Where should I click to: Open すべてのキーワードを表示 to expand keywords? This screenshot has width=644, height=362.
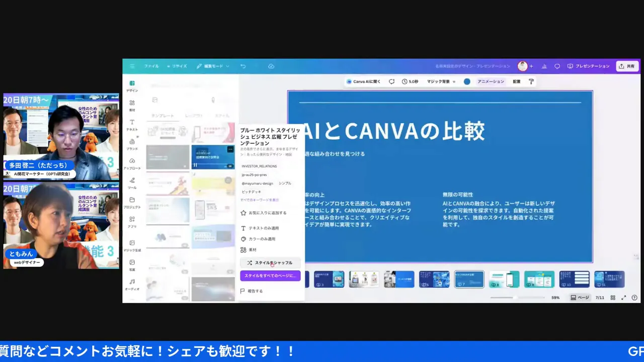(x=261, y=200)
